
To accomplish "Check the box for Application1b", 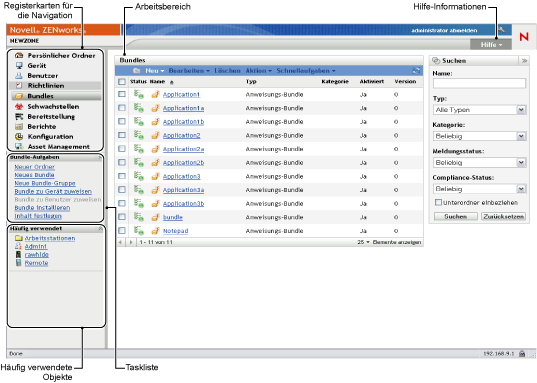I will [x=122, y=121].
